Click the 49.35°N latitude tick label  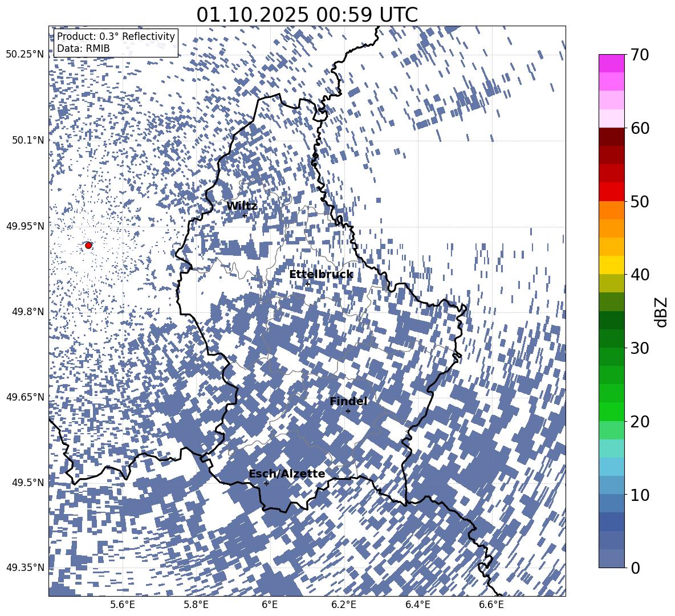pos(25,568)
